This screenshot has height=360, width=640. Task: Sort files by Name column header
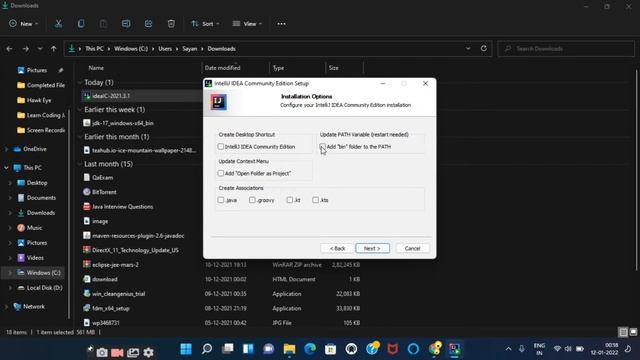coord(96,68)
